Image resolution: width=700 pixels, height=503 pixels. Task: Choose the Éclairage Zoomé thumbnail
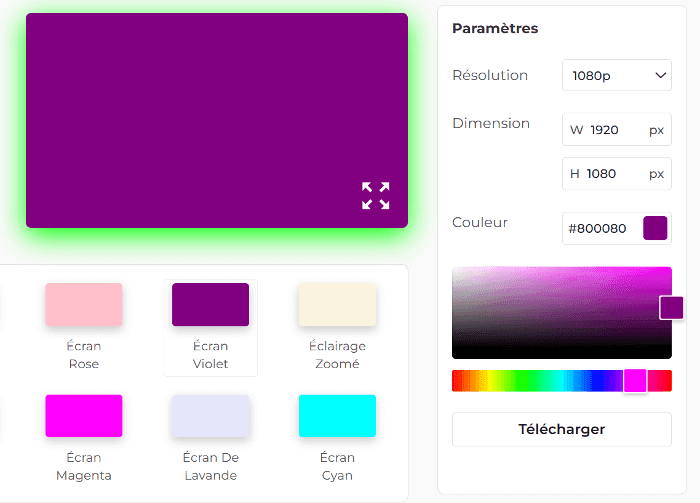point(337,304)
